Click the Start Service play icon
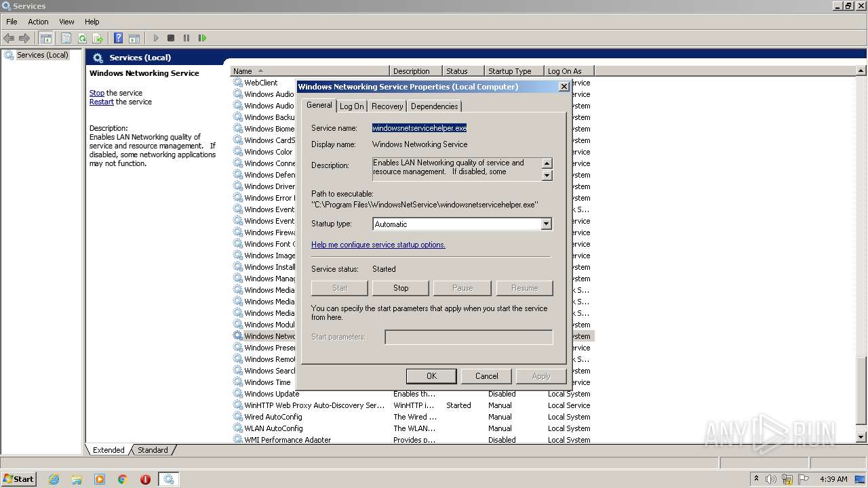 click(156, 38)
